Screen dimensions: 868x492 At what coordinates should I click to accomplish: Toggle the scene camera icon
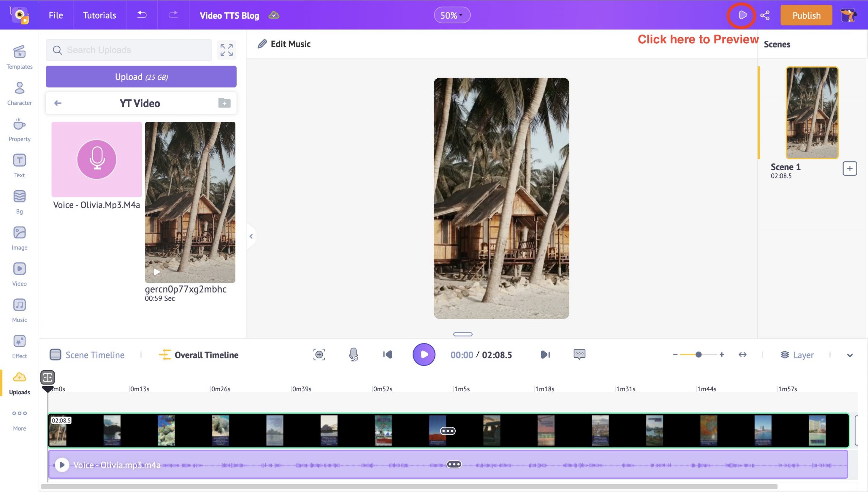click(318, 354)
